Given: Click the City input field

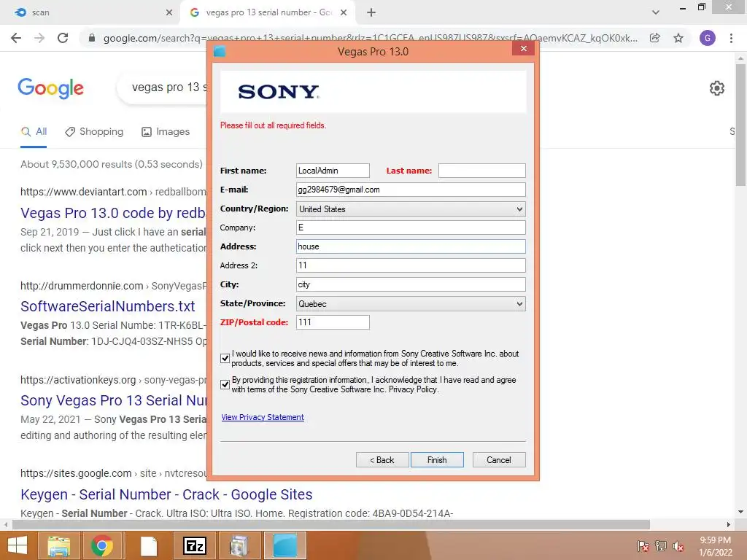Looking at the screenshot, I should point(411,284).
